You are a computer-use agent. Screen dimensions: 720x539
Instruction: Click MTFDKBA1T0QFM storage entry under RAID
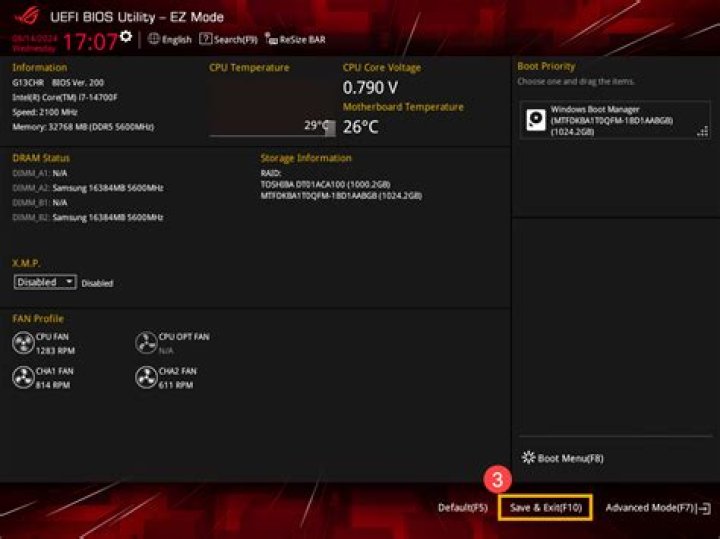341,196
